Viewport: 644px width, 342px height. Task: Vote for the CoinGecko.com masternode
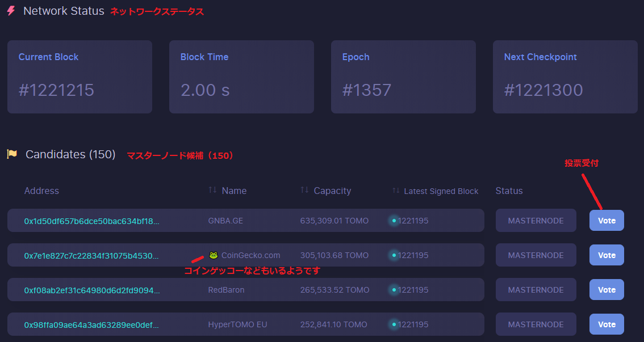tap(607, 255)
